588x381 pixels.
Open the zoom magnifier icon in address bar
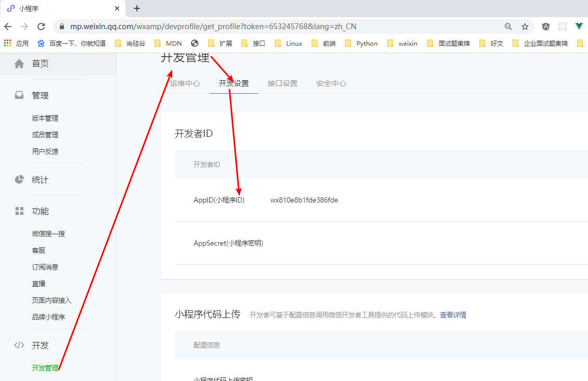[x=508, y=27]
